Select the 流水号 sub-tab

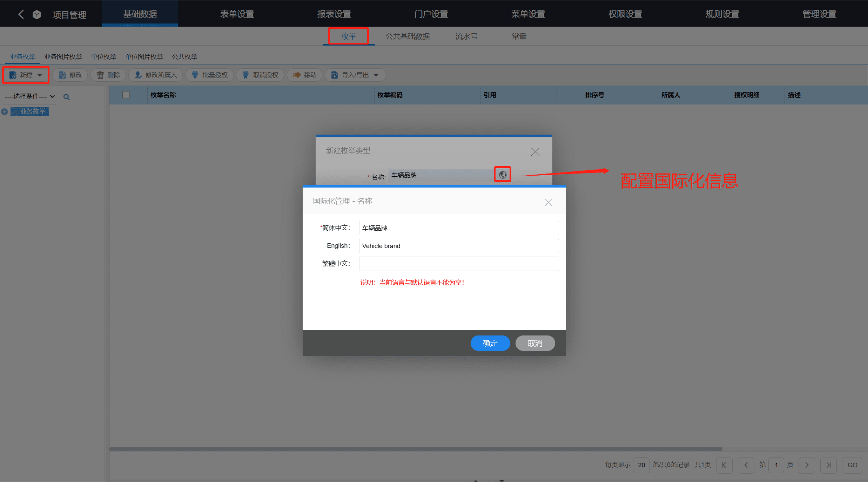click(466, 36)
